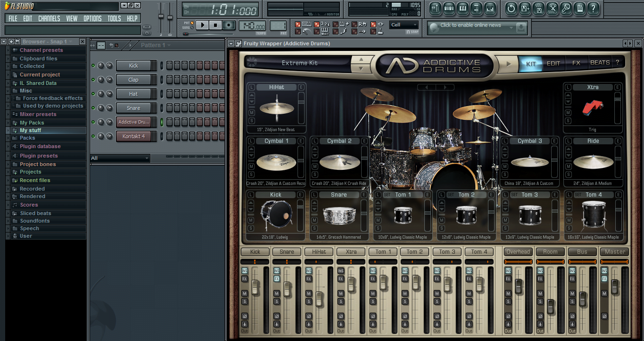Open the Addictive Drums question mark help

617,63
